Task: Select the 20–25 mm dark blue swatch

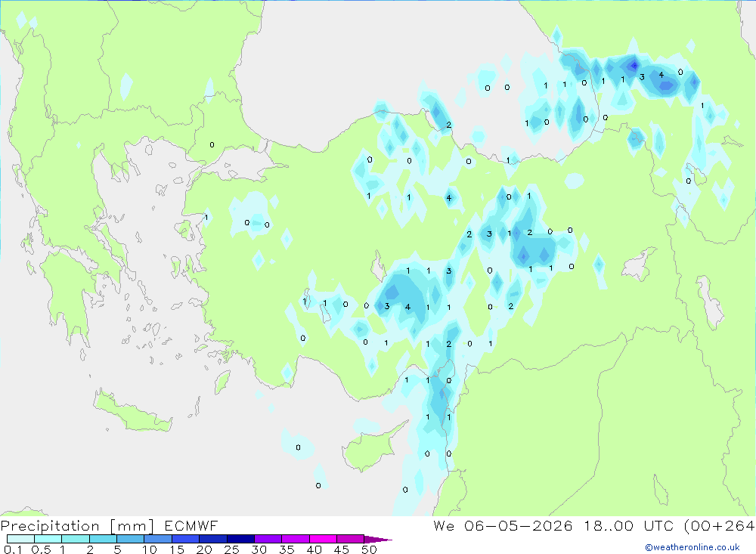Action: click(213, 539)
